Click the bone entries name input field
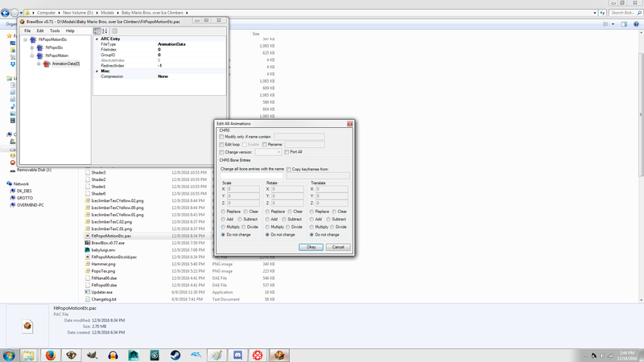This screenshot has height=362, width=644. [251, 175]
